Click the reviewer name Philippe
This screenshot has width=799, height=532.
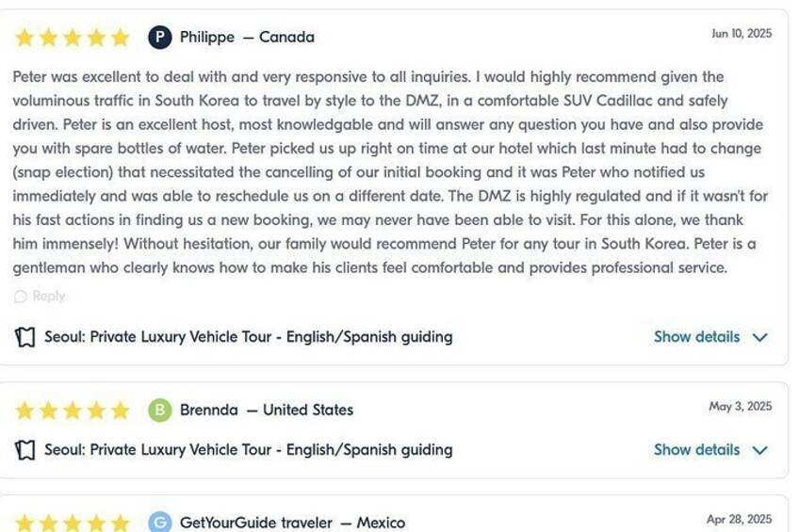[207, 38]
